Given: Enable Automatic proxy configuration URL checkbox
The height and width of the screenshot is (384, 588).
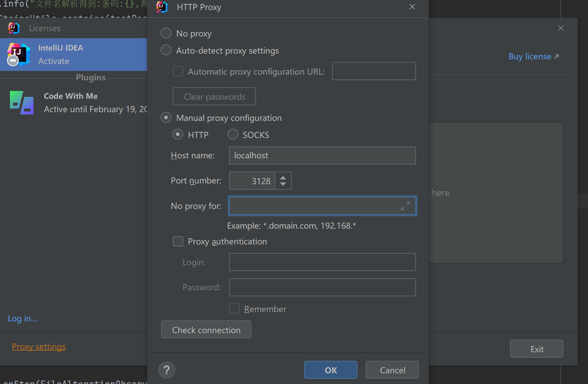Looking at the screenshot, I should click(x=178, y=71).
